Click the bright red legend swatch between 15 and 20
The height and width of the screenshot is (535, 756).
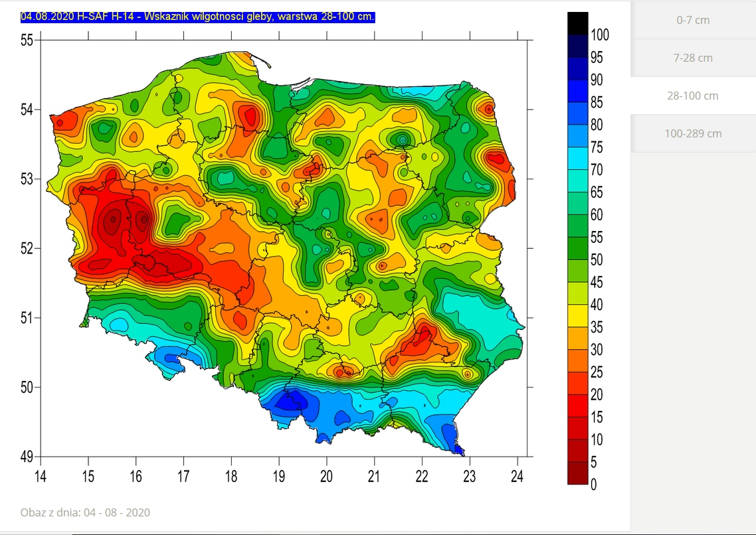pos(577,406)
